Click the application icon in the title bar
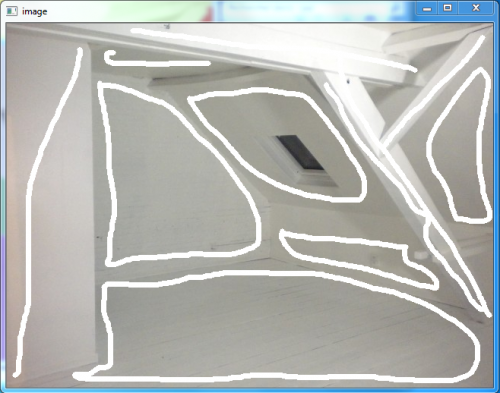 click(x=11, y=11)
